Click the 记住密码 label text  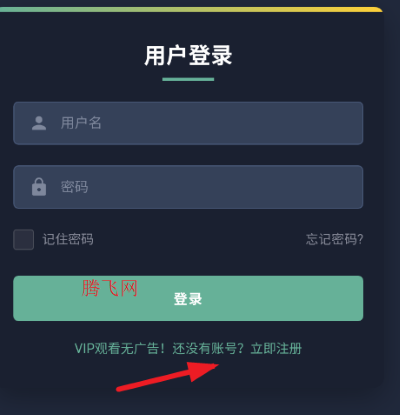(x=68, y=239)
